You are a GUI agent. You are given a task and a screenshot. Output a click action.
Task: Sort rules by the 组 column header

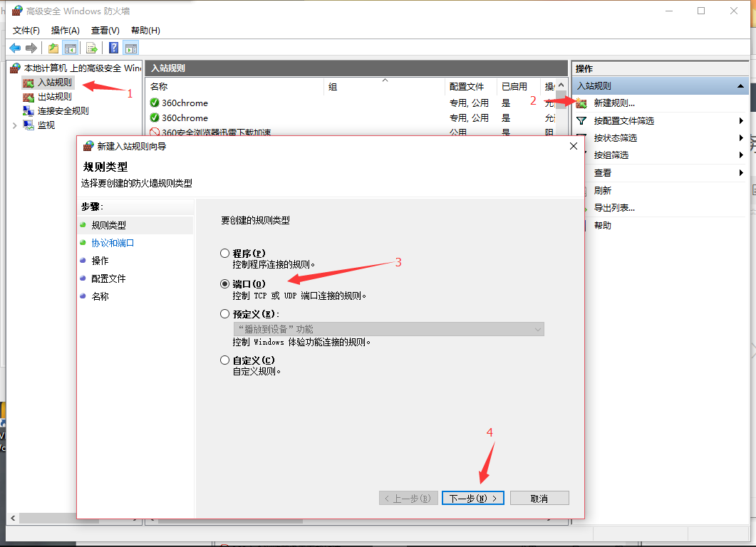384,86
